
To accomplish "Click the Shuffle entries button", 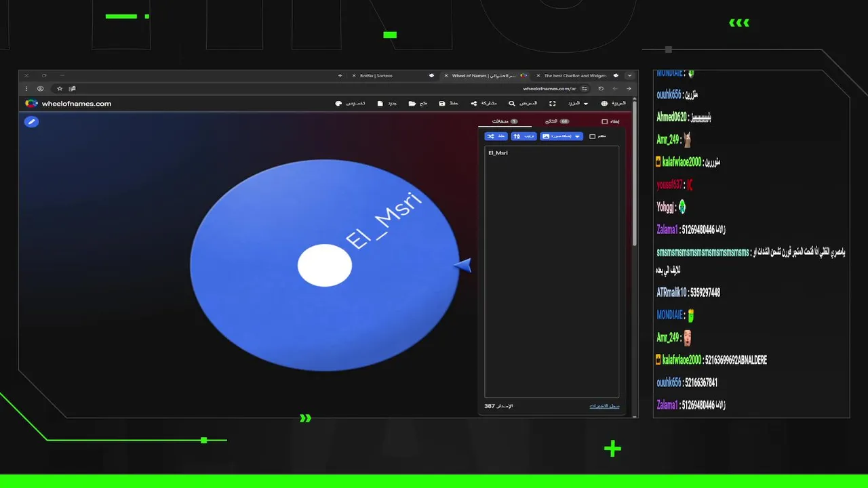I will click(x=496, y=136).
